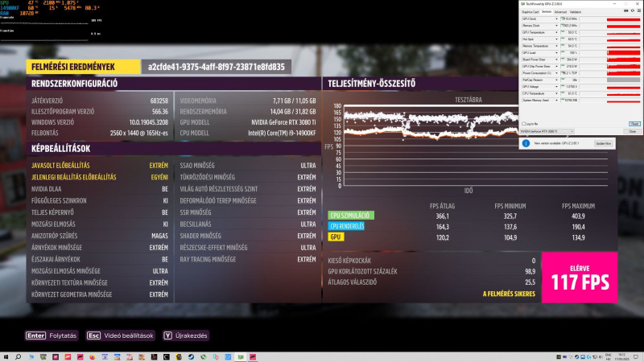Click the CPU RENDERELÉS blue label

[x=346, y=226]
